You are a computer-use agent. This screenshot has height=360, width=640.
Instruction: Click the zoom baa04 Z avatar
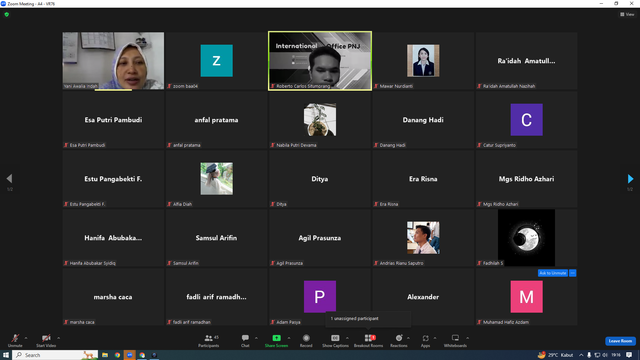[216, 61]
